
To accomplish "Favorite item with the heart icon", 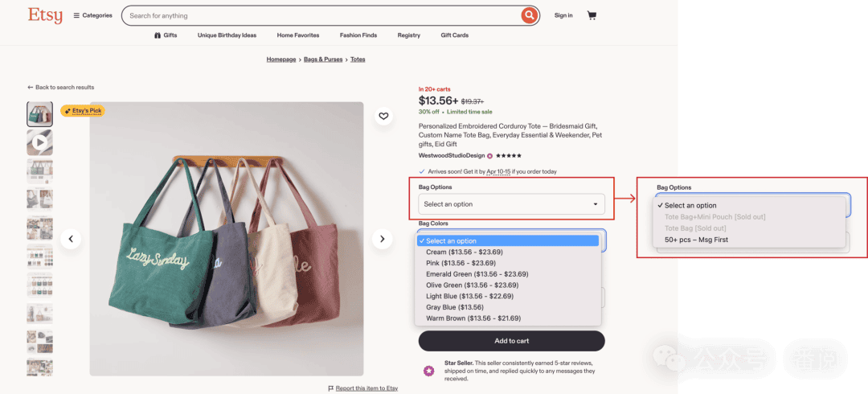I will pos(383,117).
